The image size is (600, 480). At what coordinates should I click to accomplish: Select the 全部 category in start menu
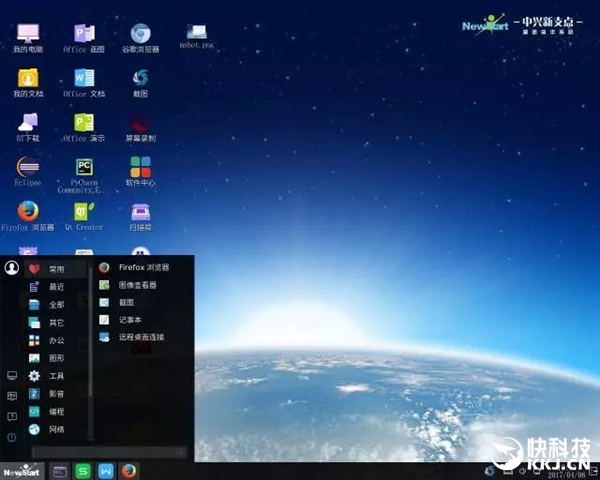[56, 304]
